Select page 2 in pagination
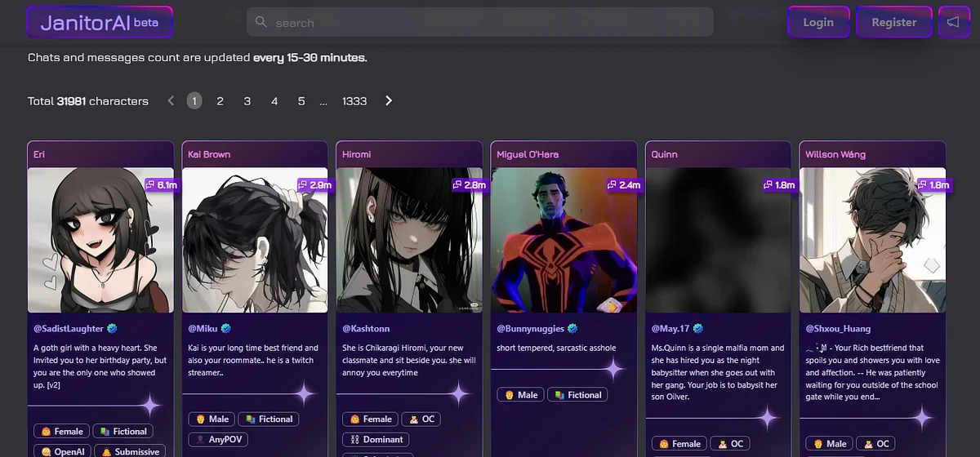The image size is (980, 457). coord(220,101)
